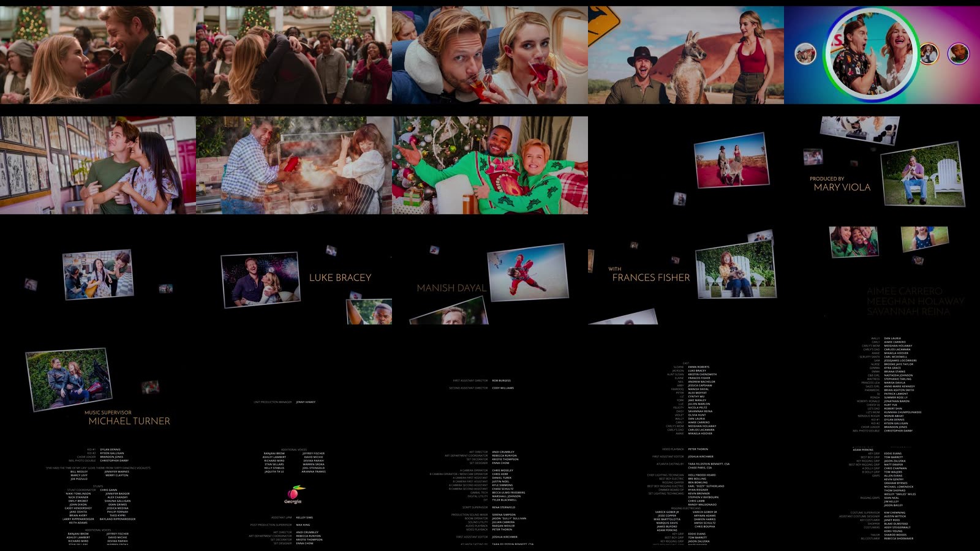Select the colorful circular-ring frame of the laughing couple
Viewport: 980px width, 551px height.
[x=882, y=55]
